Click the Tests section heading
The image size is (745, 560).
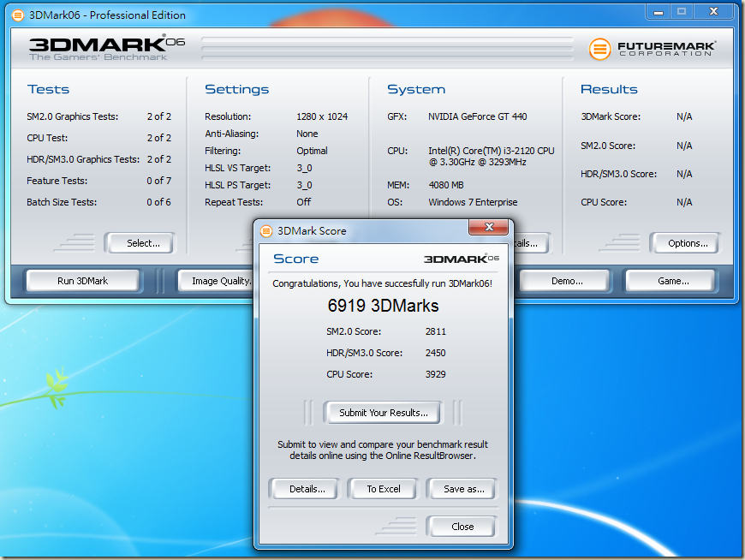(x=49, y=89)
